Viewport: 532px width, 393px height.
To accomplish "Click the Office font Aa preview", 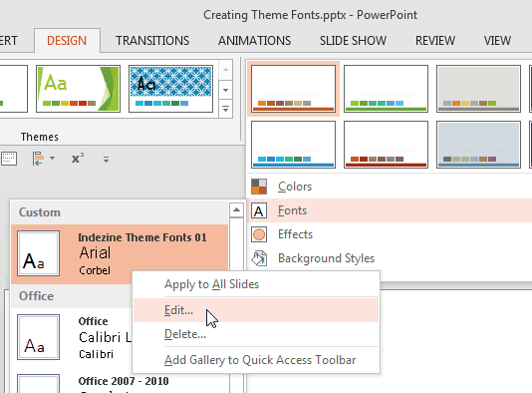I will point(38,337).
